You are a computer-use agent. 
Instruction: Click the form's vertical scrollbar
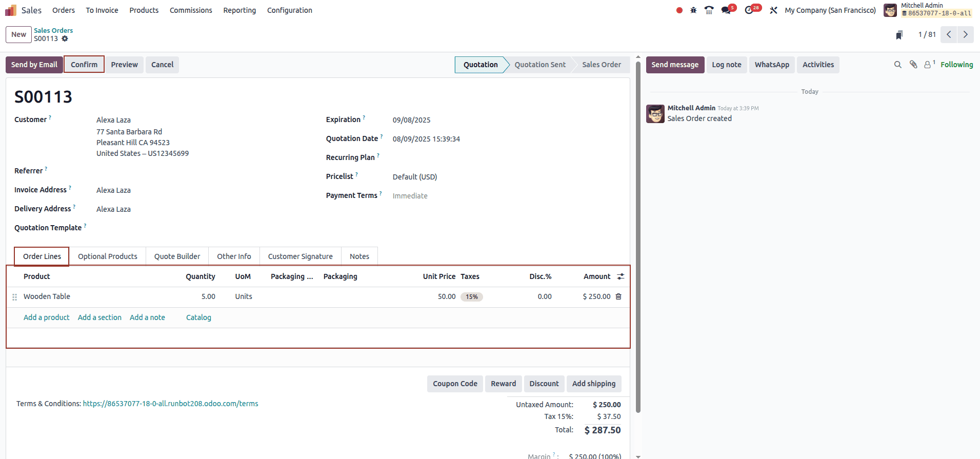tap(638, 237)
